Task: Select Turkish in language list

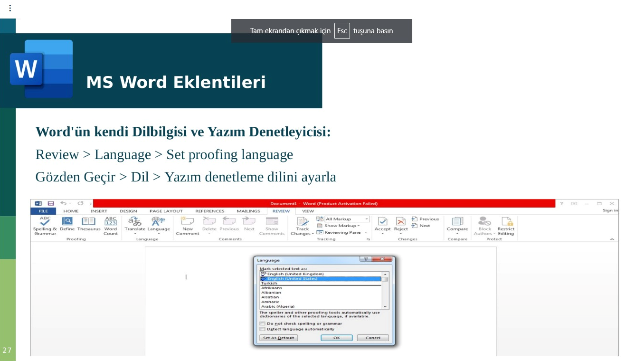Action: coord(321,284)
